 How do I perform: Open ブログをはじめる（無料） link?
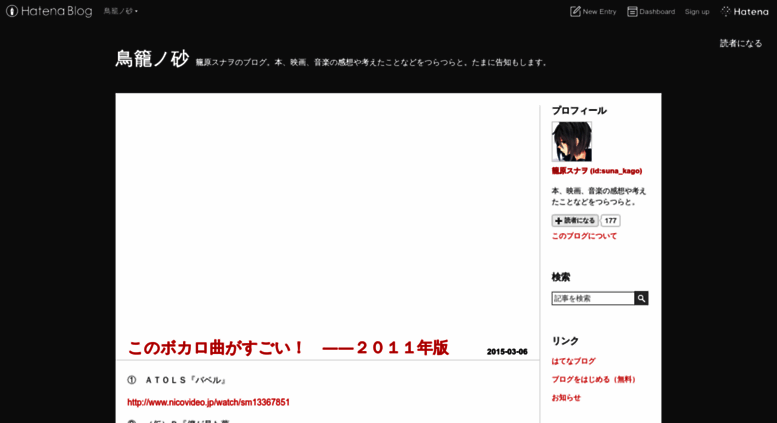(x=593, y=379)
